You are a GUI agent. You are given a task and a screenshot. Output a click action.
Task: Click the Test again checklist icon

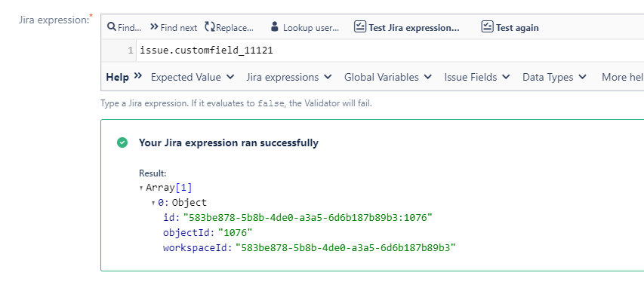coord(487,27)
